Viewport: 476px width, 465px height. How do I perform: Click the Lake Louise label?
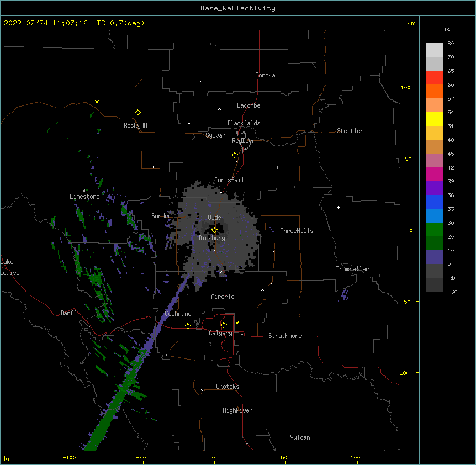[10, 267]
